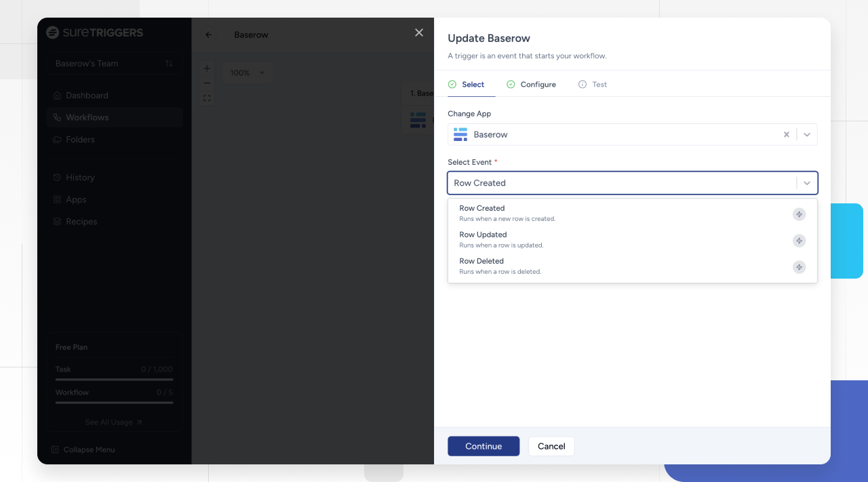Click the Apps grid icon
The image size is (868, 482).
tap(57, 199)
